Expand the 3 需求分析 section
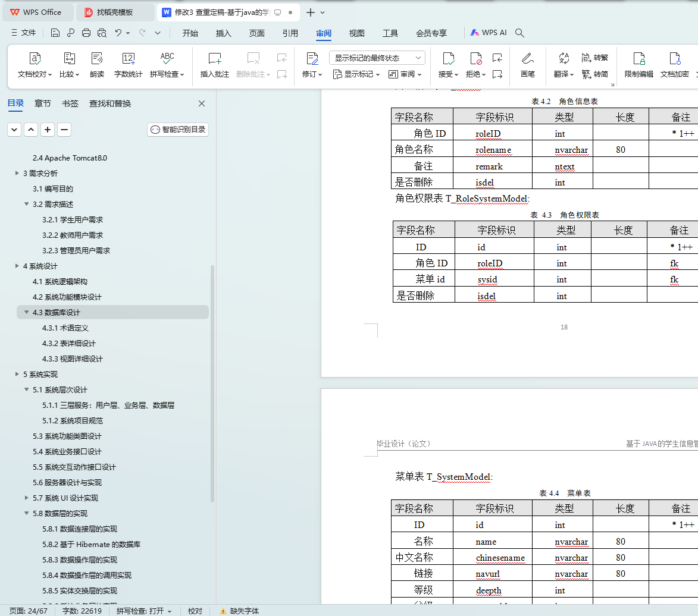This screenshot has height=616, width=698. pos(17,173)
